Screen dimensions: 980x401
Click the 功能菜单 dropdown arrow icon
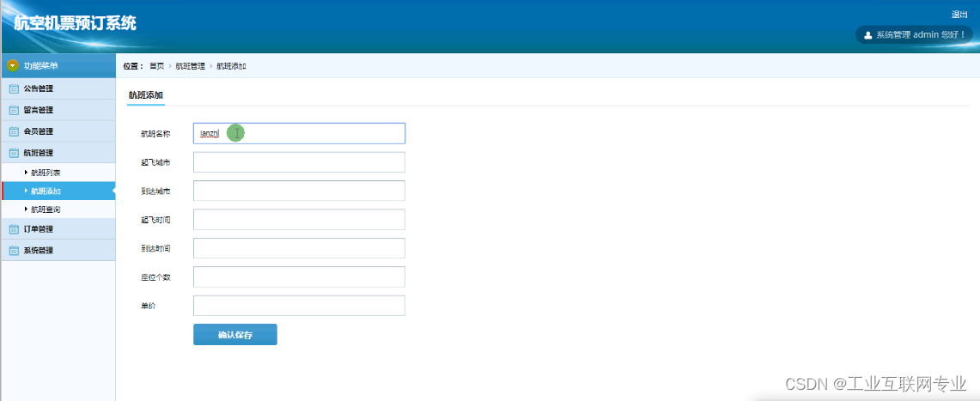(x=13, y=66)
